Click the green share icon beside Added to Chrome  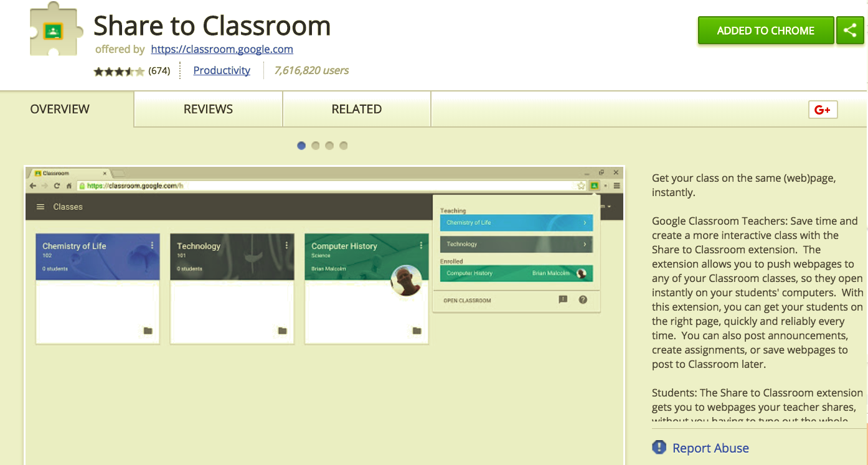[x=850, y=30]
